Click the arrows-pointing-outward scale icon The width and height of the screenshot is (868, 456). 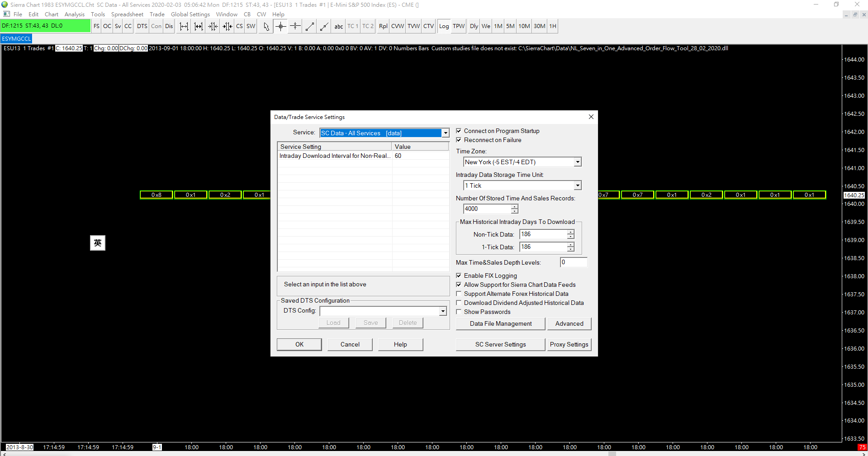click(x=228, y=26)
